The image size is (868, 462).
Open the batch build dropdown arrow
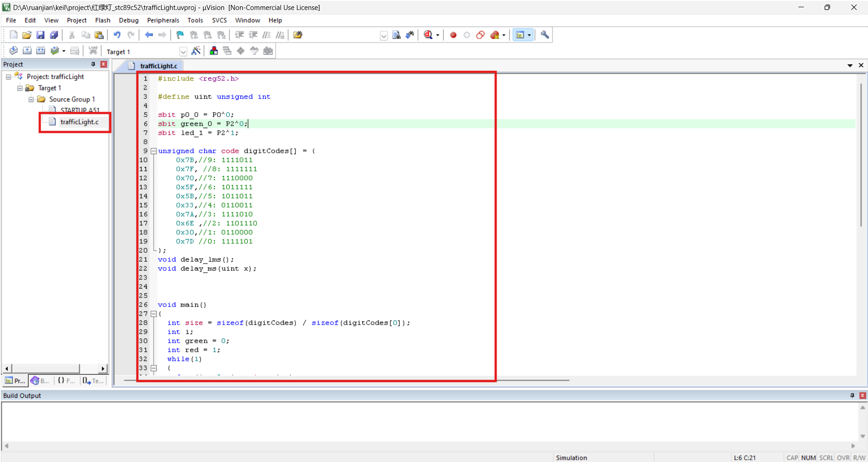(x=64, y=51)
